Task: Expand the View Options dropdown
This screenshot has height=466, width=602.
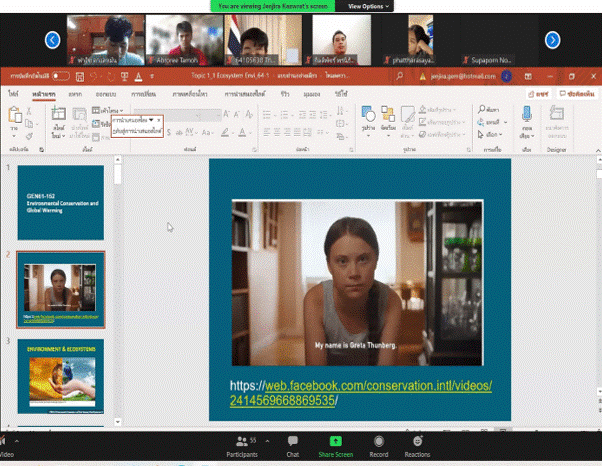Action: [x=367, y=6]
